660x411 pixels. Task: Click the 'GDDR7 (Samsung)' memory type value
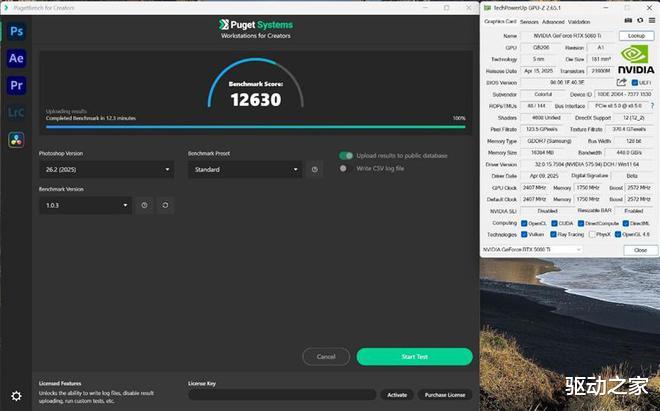click(x=548, y=141)
